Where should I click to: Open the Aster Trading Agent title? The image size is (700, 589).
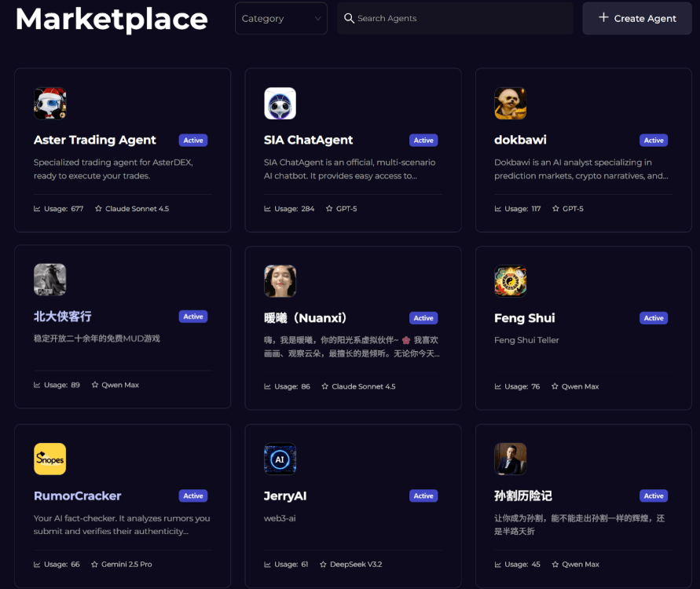click(x=94, y=140)
